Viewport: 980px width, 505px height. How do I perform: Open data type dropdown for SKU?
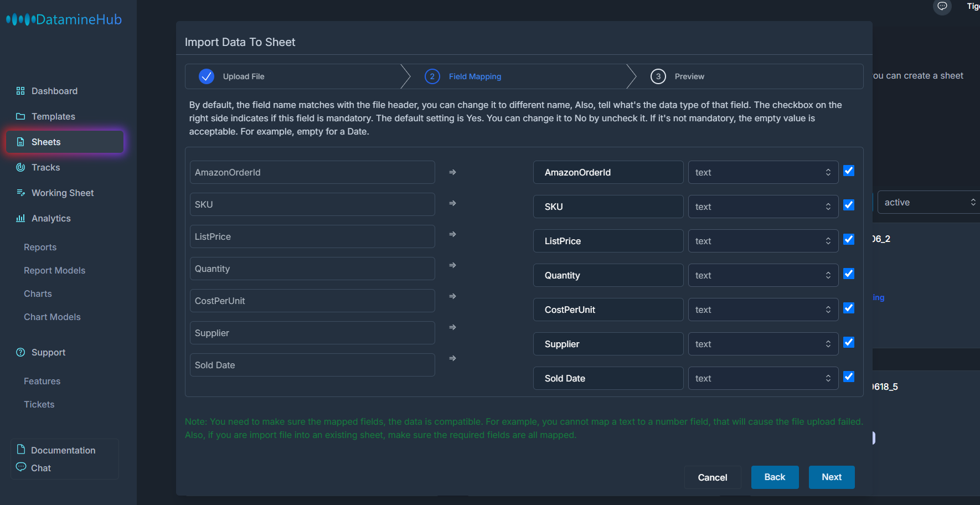(x=763, y=207)
